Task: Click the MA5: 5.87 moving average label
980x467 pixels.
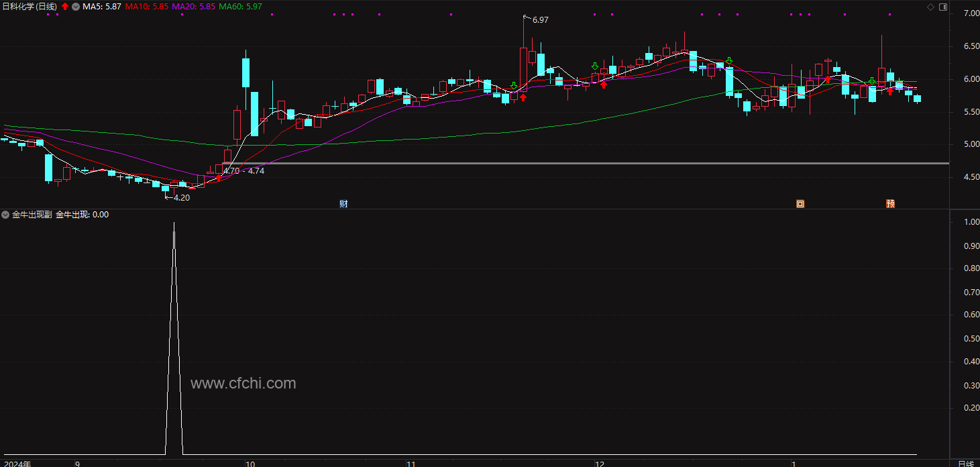Action: point(102,7)
